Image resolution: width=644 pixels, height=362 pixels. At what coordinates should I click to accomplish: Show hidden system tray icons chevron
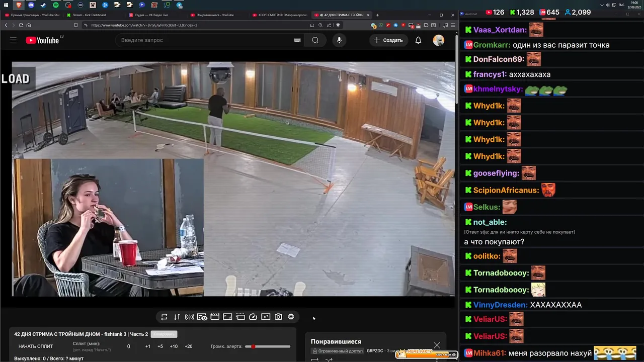coord(601,5)
